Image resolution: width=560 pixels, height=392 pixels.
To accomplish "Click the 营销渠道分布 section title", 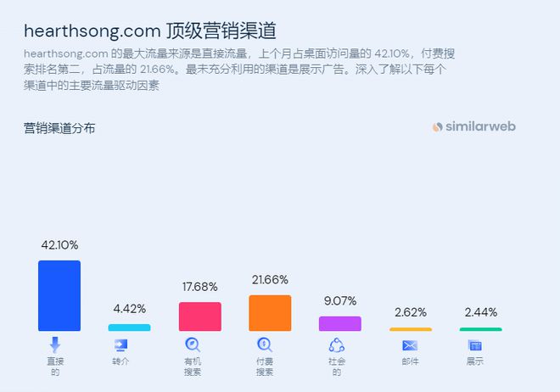I will point(59,128).
